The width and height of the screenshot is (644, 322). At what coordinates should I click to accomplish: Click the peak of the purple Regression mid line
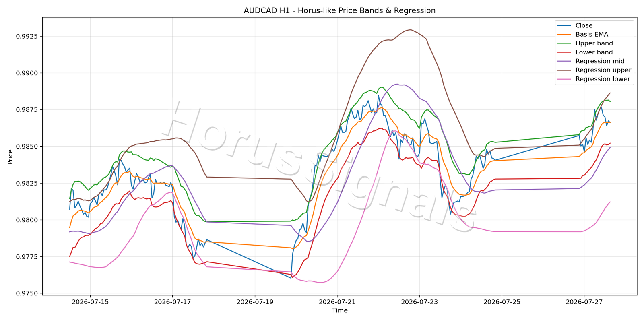pos(397,84)
